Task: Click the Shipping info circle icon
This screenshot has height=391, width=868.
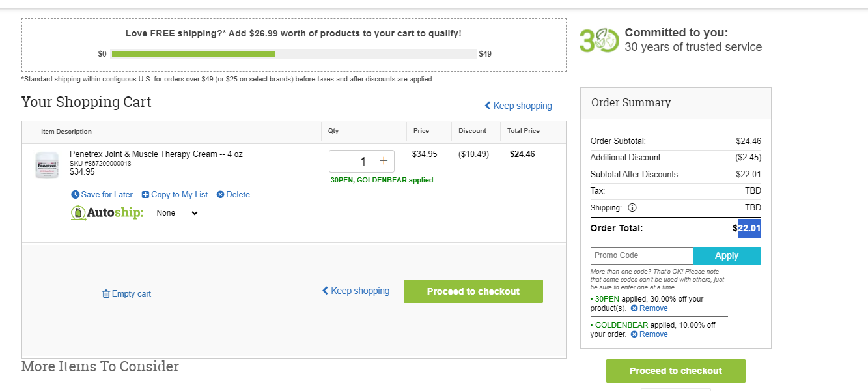Action: point(632,208)
